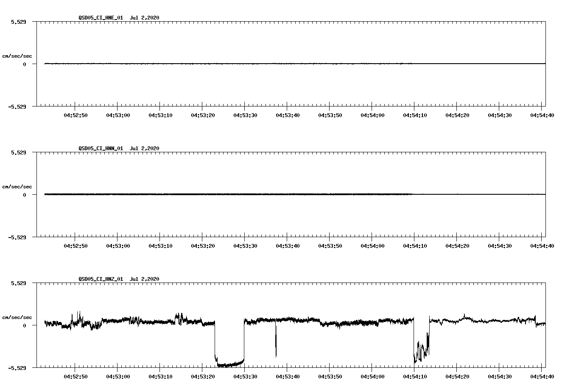576x392 pixels.
Task: Pick 04:54:30 time label under HNZ plot
Action: [x=500, y=376]
